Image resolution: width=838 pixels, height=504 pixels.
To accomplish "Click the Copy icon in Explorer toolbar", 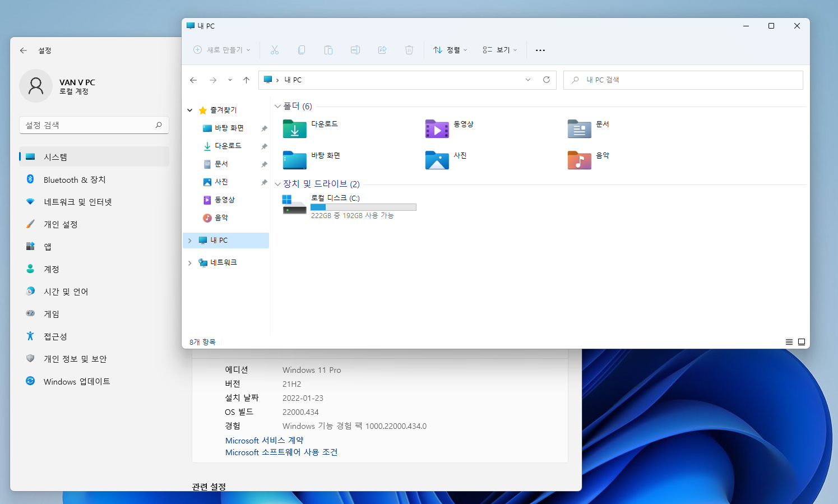I will tap(302, 50).
